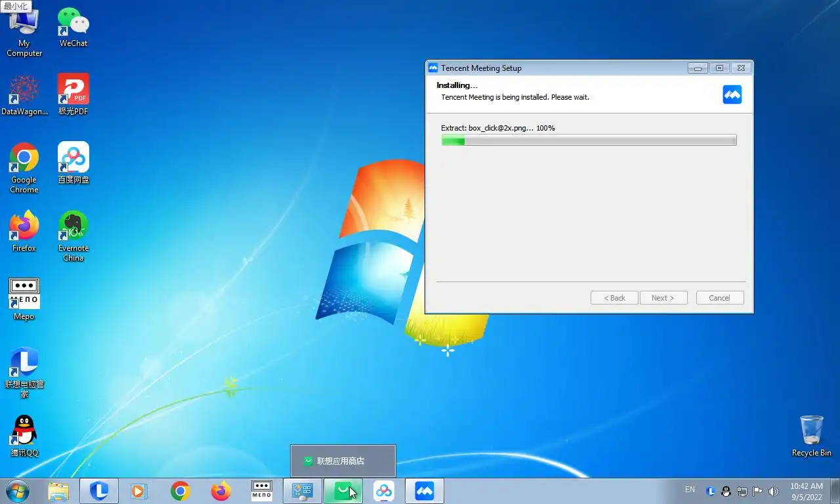Click Show Desktop strip at taskbar end
This screenshot has width=840, height=504.
click(835, 491)
